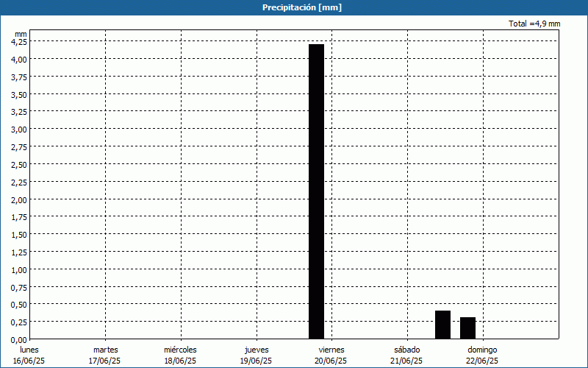Click the tall black bar for viernes precipitation

point(316,191)
